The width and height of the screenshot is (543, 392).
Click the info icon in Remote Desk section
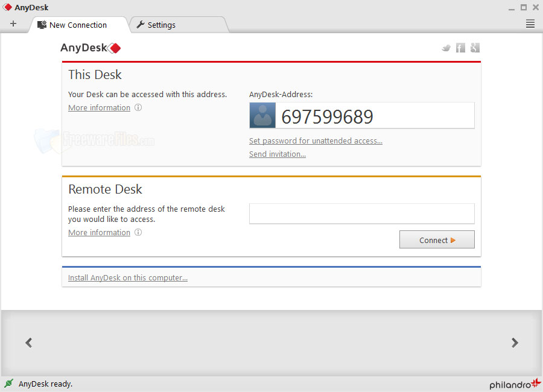[138, 232]
